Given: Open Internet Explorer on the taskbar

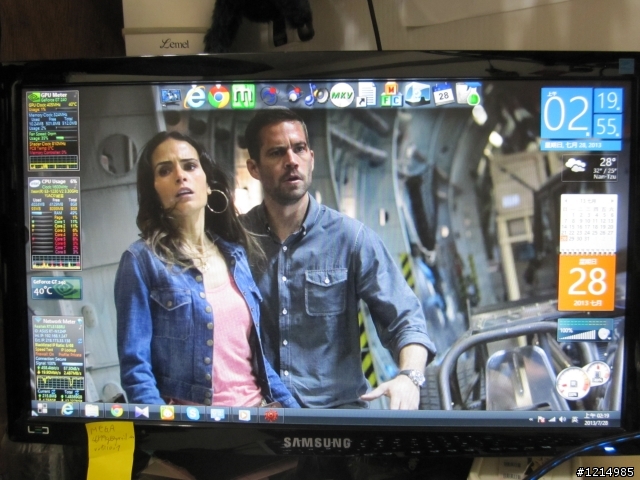Looking at the screenshot, I should 67,410.
